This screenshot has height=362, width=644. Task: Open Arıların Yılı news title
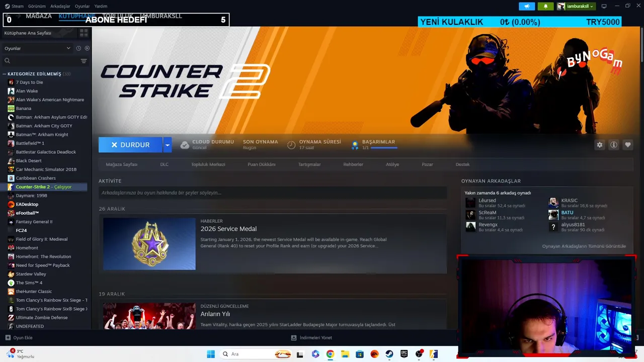pos(215,314)
